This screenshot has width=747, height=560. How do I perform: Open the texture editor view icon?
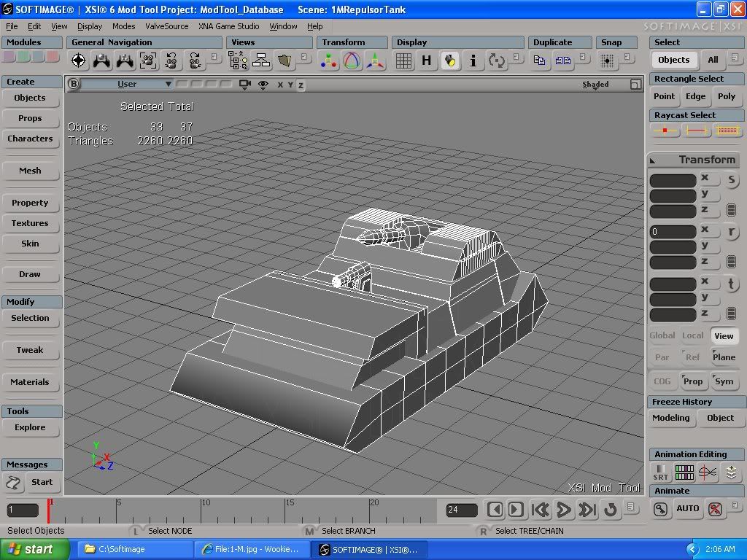285,61
